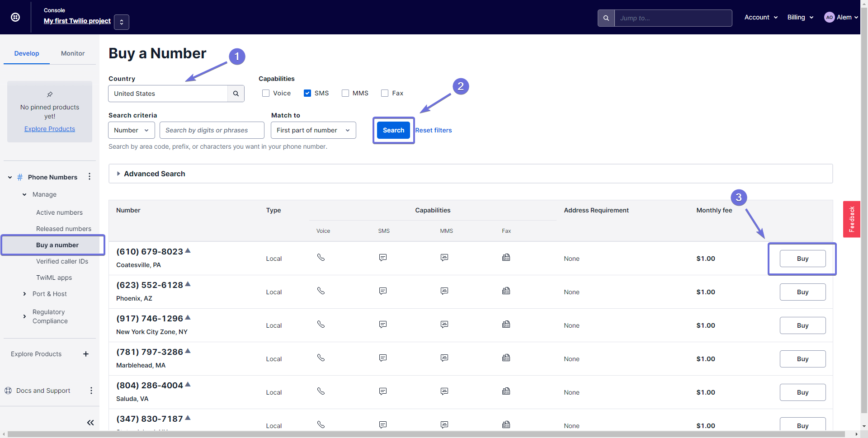This screenshot has height=438, width=868.
Task: Collapse the Manage submenu
Action: (24, 194)
